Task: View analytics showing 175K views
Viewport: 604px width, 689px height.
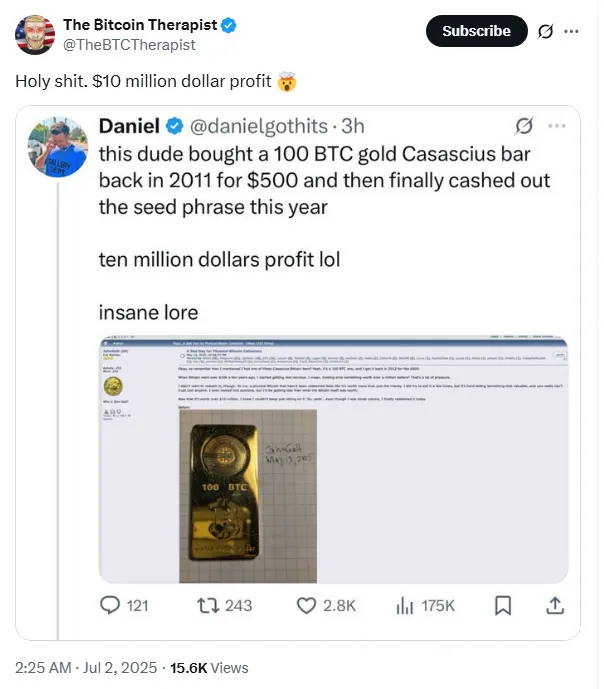Action: 428,606
